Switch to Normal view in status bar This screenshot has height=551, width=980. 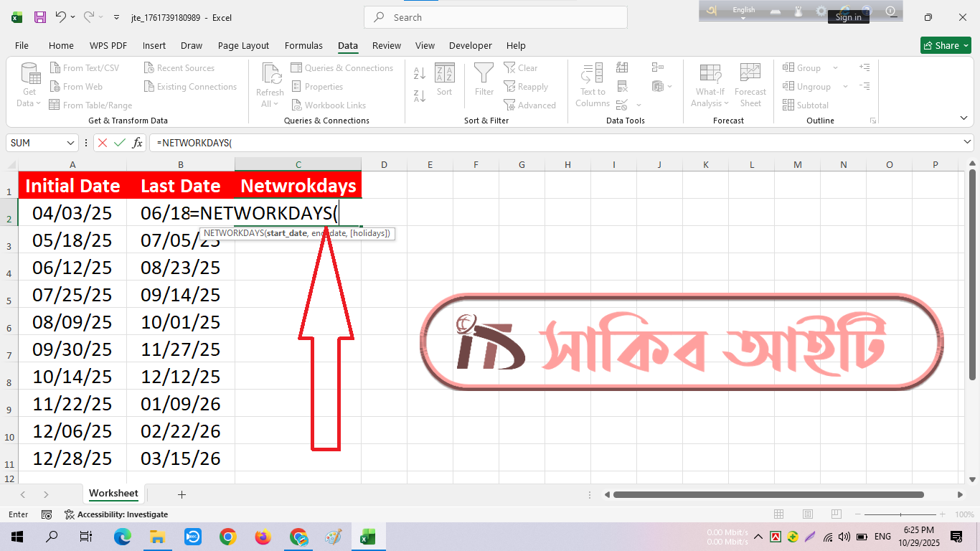[779, 514]
